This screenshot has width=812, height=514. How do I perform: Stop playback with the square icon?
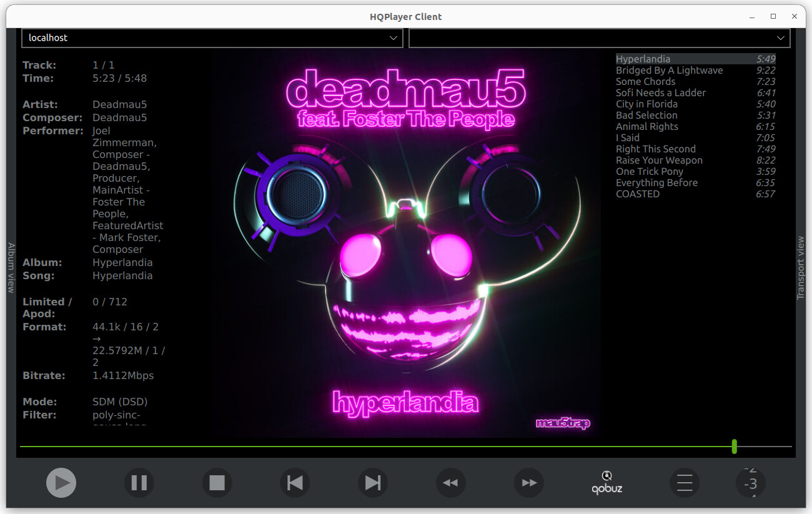tap(217, 483)
